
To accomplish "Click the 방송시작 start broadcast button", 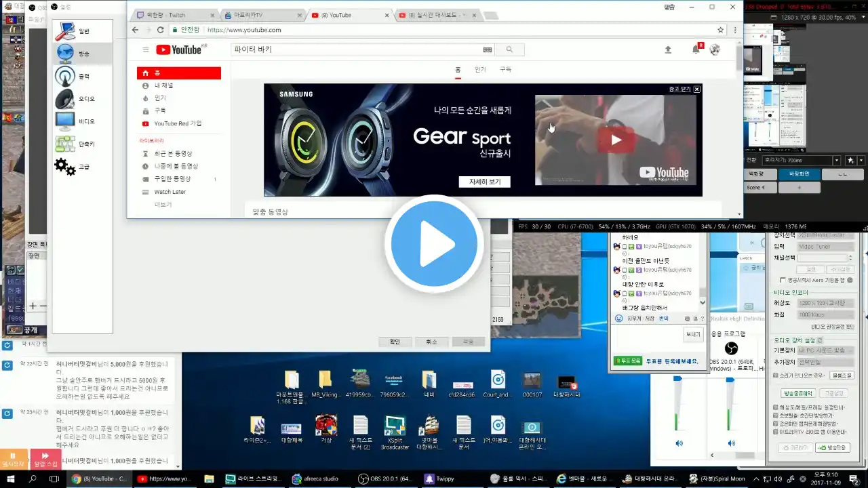I will pos(832,447).
